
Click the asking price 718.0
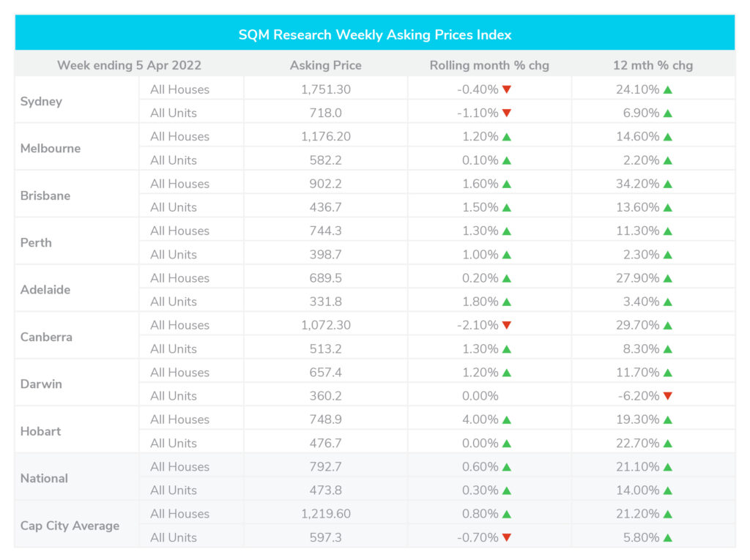click(x=326, y=113)
